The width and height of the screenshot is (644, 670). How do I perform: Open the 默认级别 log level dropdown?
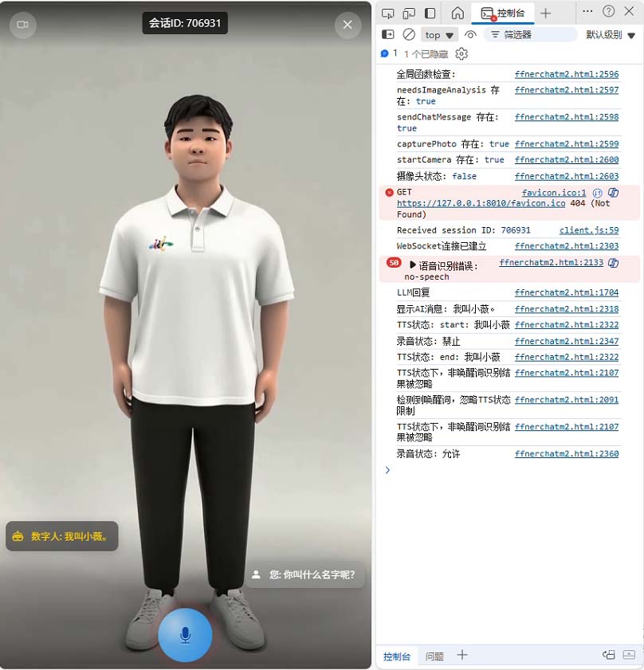tap(611, 34)
